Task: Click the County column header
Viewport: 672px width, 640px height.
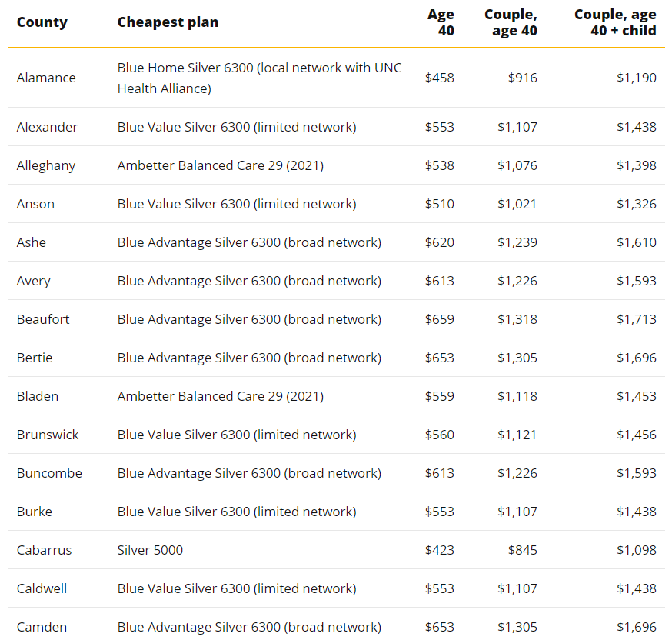Action: pos(42,22)
